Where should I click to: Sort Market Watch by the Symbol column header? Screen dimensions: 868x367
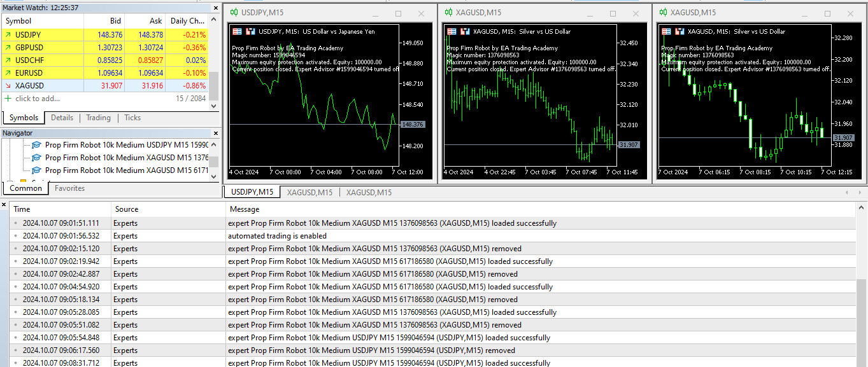pyautogui.click(x=42, y=21)
